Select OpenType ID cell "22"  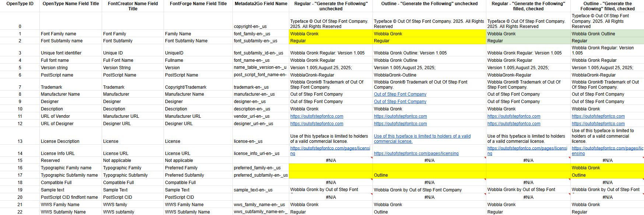[x=20, y=212]
